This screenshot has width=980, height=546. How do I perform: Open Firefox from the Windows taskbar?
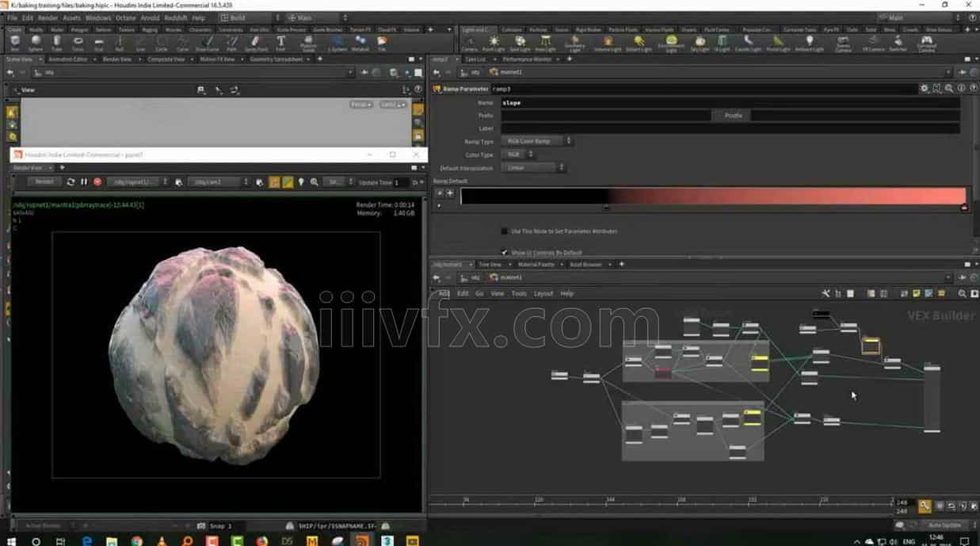pyautogui.click(x=261, y=541)
